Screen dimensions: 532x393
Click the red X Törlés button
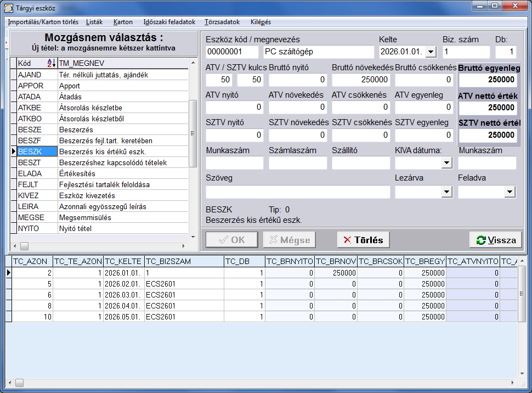pyautogui.click(x=363, y=240)
